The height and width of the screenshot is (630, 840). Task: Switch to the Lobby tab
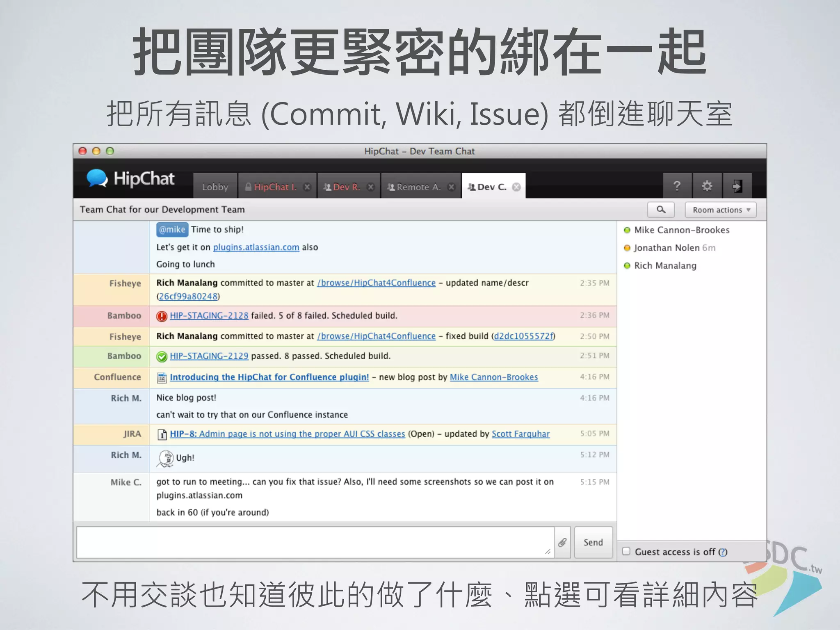215,187
